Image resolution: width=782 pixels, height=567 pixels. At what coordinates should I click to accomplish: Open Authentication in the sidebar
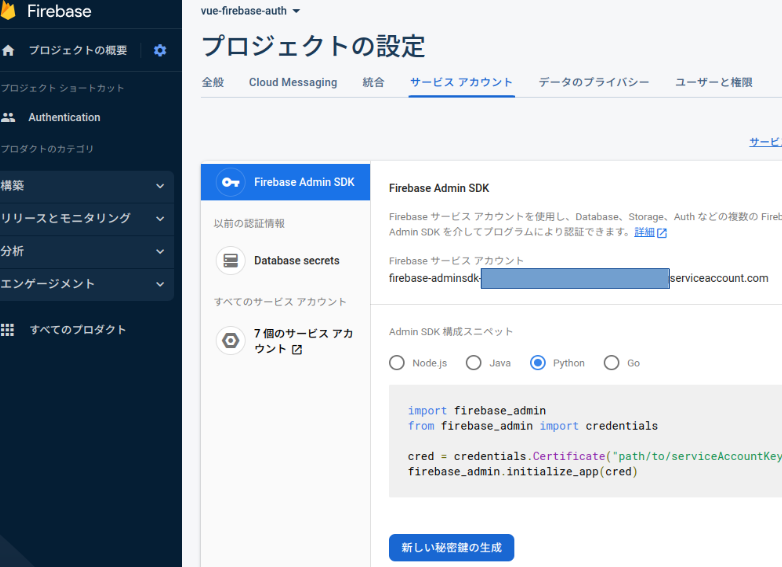click(64, 117)
